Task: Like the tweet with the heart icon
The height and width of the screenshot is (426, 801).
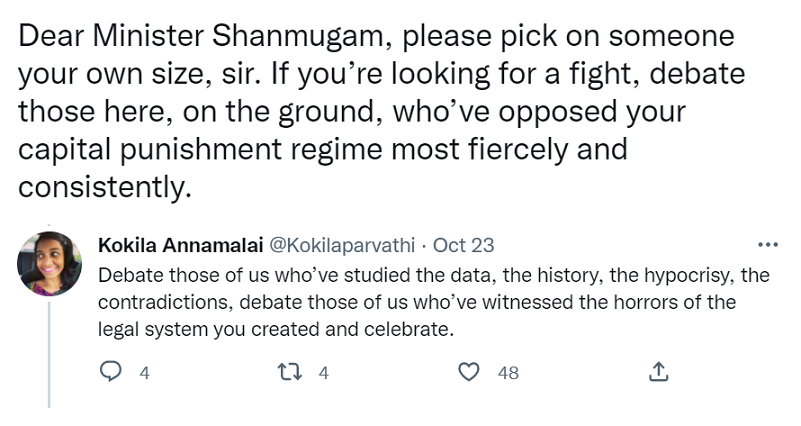Action: 469,372
